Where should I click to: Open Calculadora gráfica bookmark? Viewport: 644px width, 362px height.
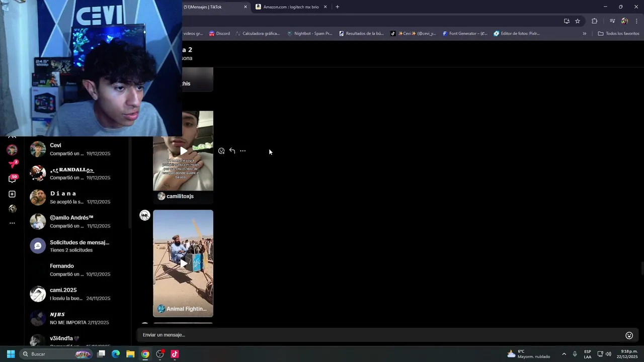coord(257,34)
